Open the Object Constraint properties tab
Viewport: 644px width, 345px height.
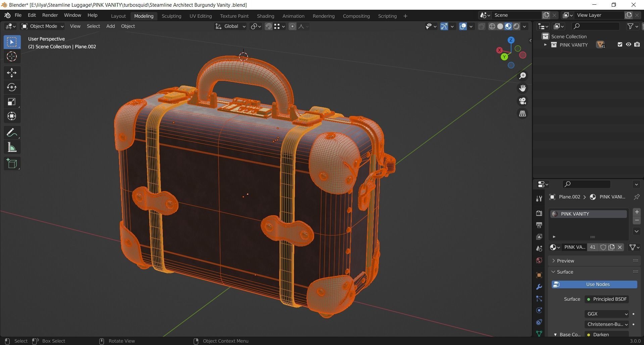pos(539,322)
